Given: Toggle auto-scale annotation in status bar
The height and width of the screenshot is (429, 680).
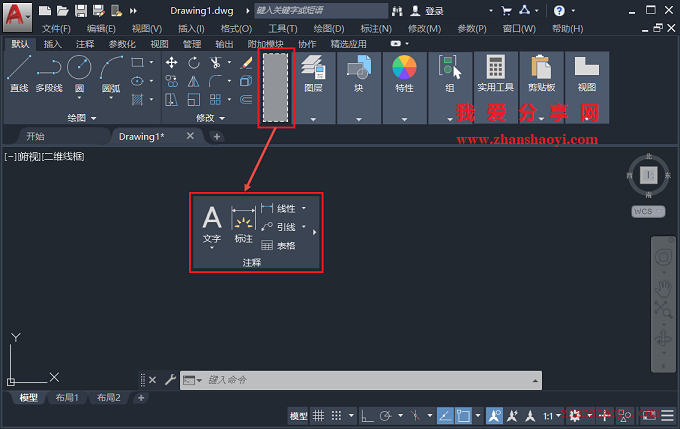Looking at the screenshot, I should coord(513,416).
